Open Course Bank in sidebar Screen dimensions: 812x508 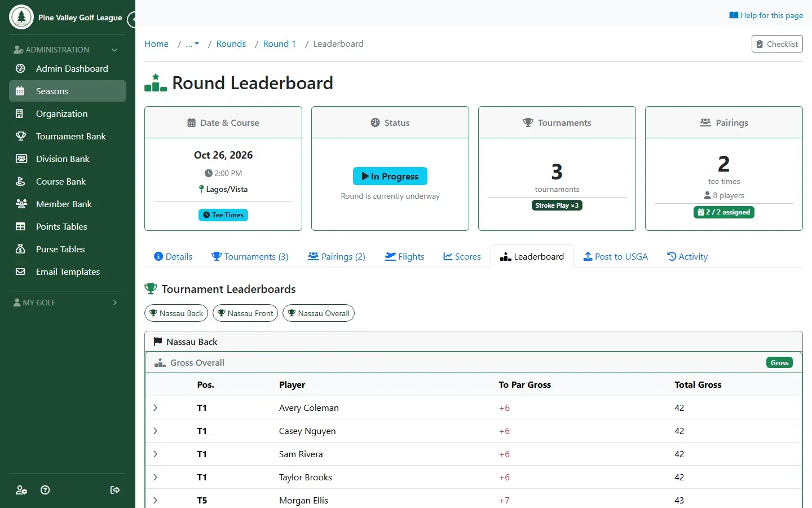pos(68,181)
